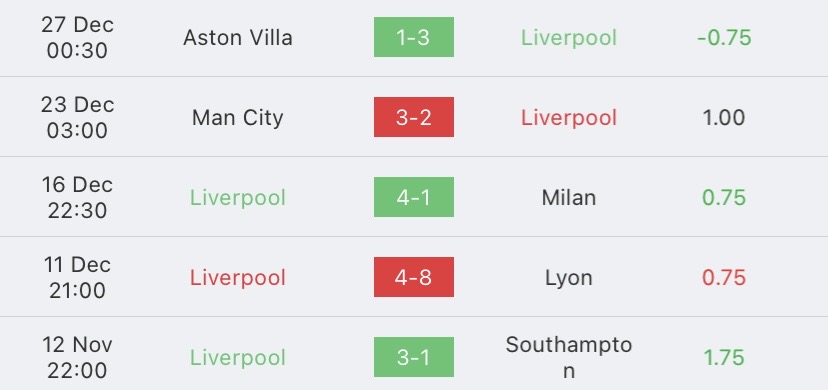Click green Liverpool in Aston Villa row

569,38
